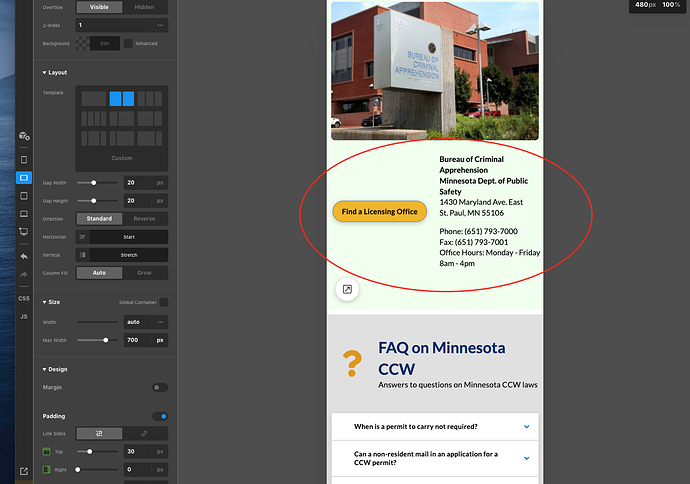Toggle the Margin switch
The width and height of the screenshot is (690, 484).
click(x=160, y=388)
